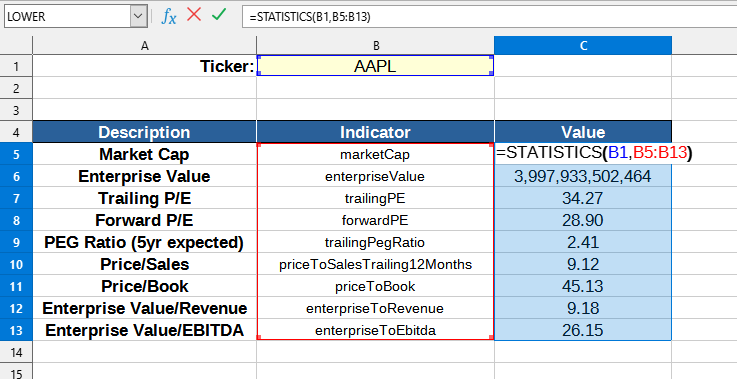Screen dimensions: 737x379
Task: Click the trailingPE indicator cell
Action: (376, 198)
